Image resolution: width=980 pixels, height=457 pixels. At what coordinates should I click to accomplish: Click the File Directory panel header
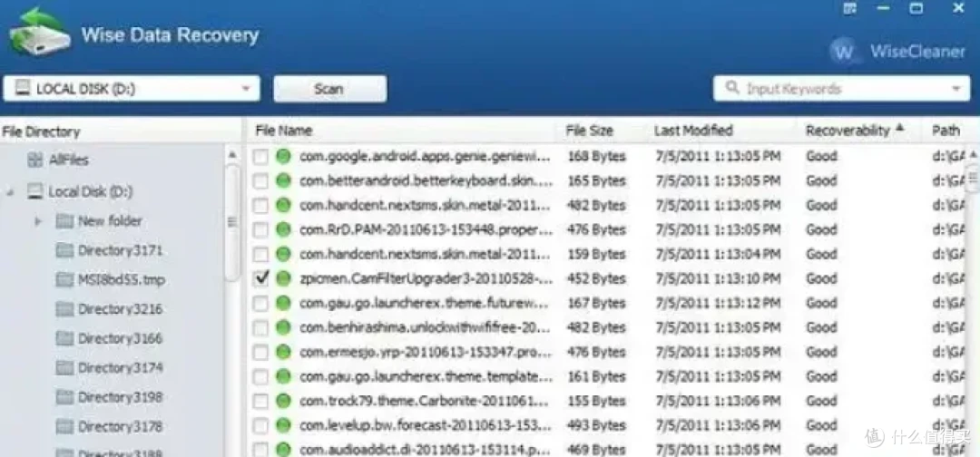41,131
